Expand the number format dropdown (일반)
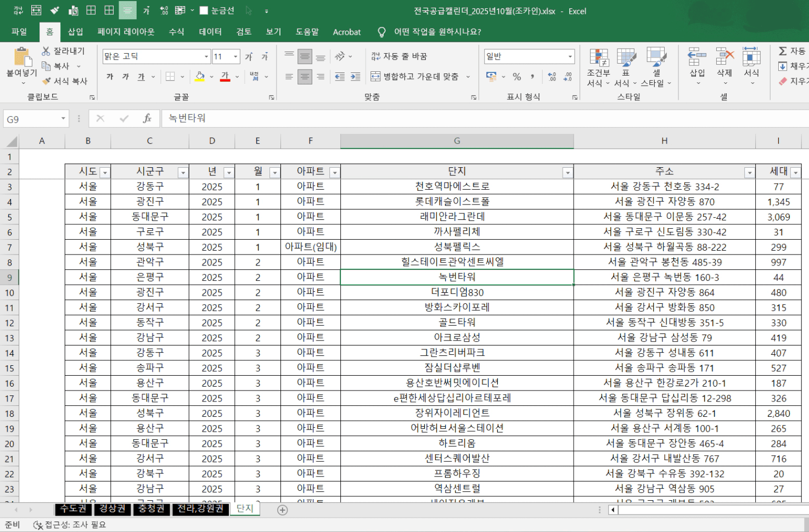 [x=570, y=56]
